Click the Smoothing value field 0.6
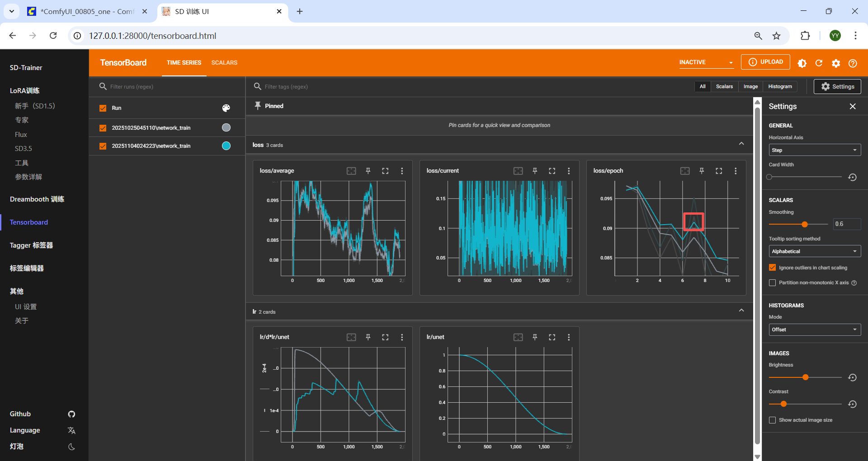The width and height of the screenshot is (868, 461). pyautogui.click(x=846, y=224)
